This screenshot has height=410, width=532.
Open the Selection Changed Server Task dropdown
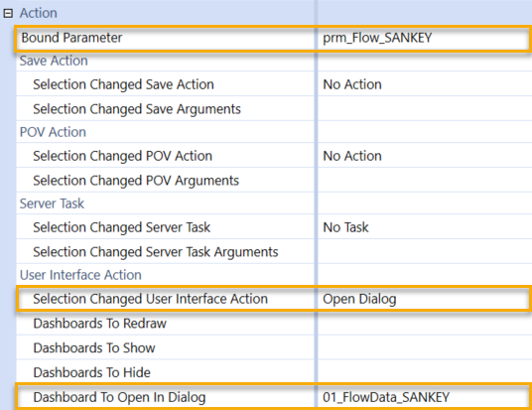(425, 227)
